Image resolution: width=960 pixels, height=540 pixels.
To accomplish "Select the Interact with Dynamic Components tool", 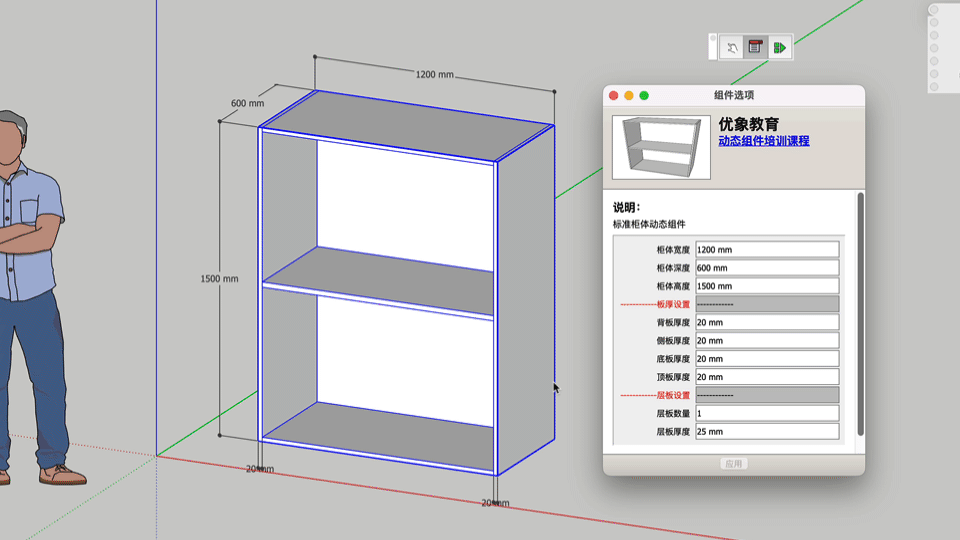I will (731, 47).
